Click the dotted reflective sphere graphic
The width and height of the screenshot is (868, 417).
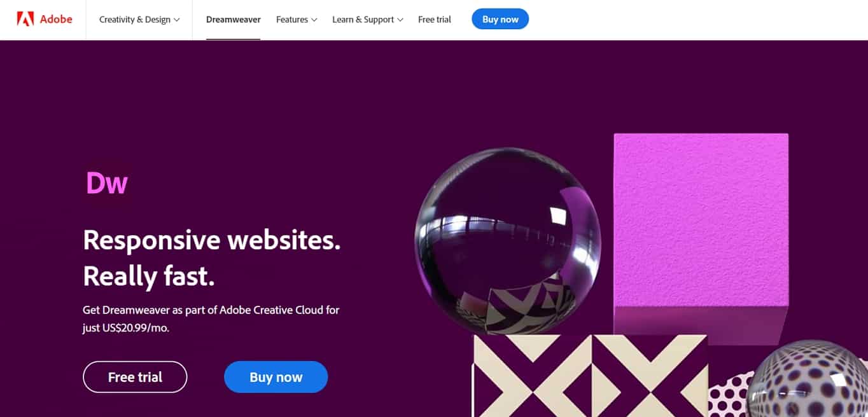click(x=807, y=379)
